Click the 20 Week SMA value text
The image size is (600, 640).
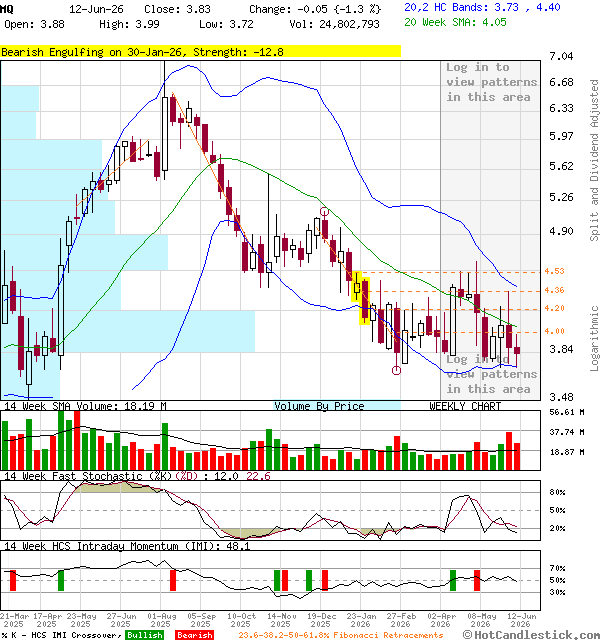pos(455,22)
